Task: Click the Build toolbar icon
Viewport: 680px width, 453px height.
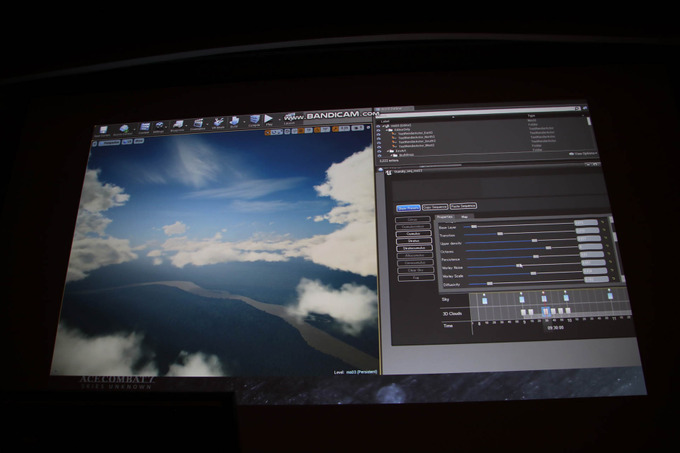Action: pos(234,121)
